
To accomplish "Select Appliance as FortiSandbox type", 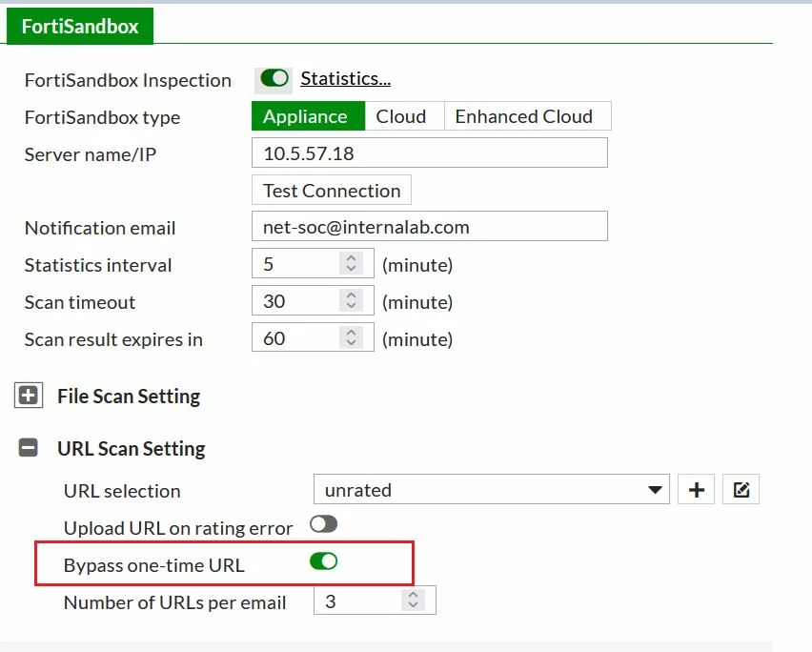I will (308, 116).
